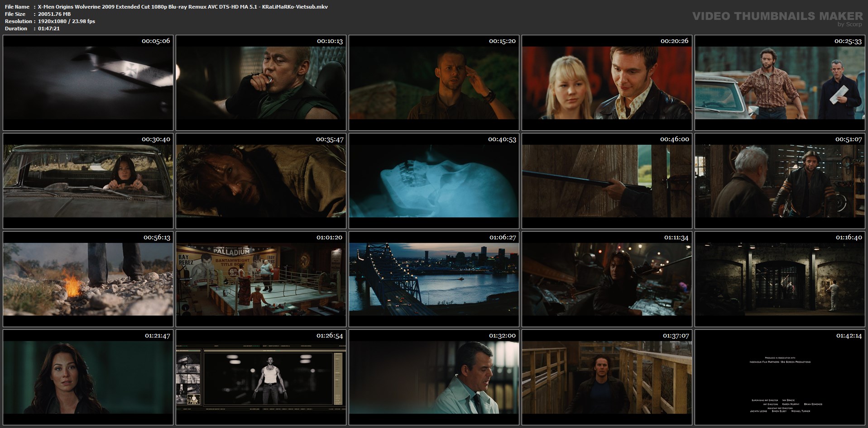Select the frame stamped 00:10:13
This screenshot has height=428, width=868.
[261, 83]
